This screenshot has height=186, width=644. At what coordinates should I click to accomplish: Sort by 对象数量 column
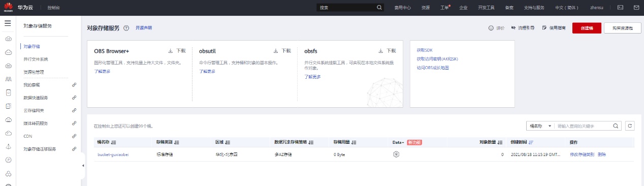(x=500, y=142)
